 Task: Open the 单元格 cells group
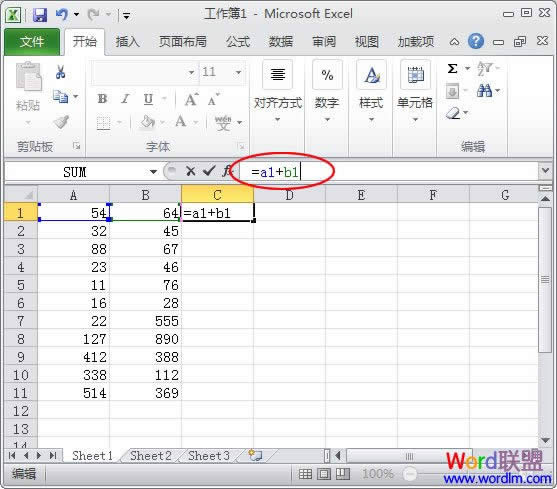coord(415,91)
